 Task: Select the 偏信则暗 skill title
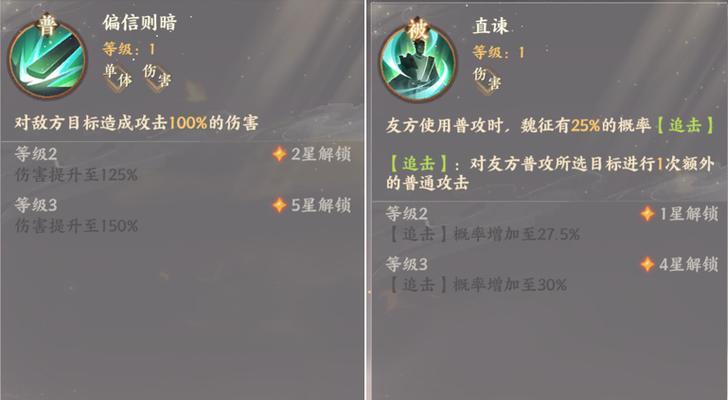(140, 22)
